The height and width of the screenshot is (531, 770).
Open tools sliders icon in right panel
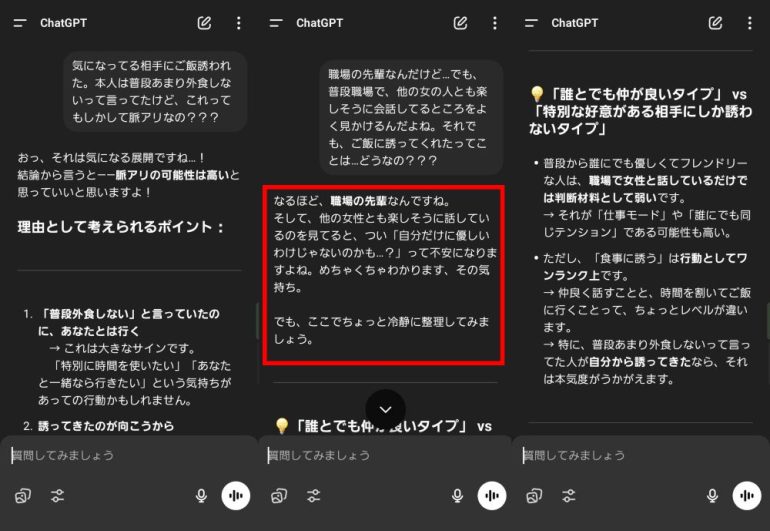pos(569,496)
